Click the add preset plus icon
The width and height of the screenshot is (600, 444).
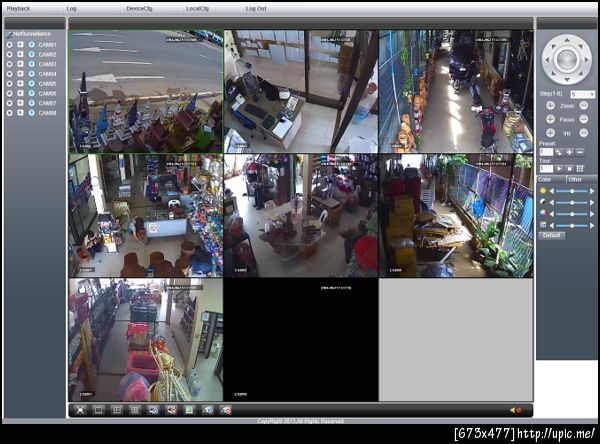point(569,152)
